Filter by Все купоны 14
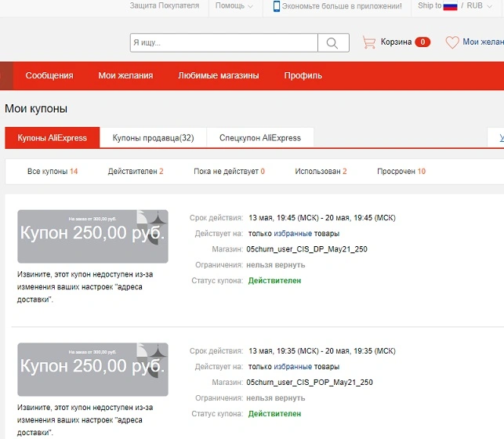Screen dimensions: 504x439 [x=53, y=172]
